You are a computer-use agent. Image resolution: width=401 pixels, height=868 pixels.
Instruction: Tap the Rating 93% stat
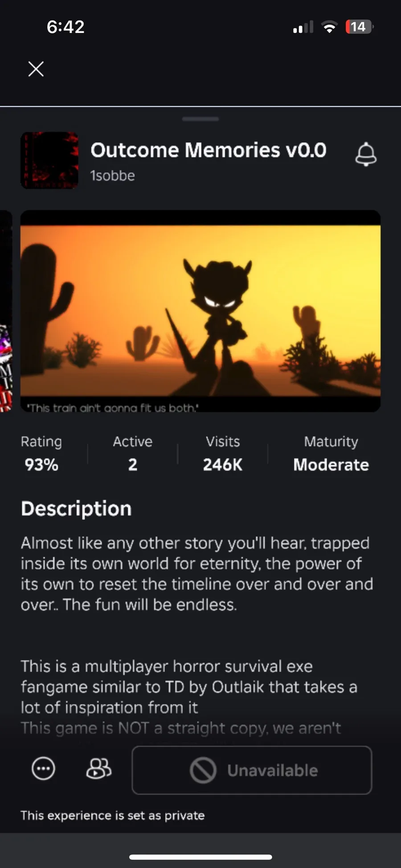point(41,454)
